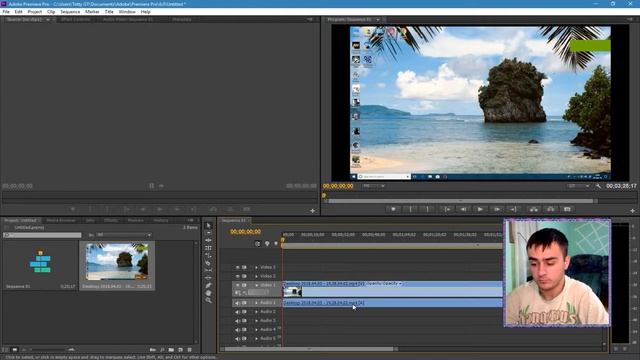640x360 pixels.
Task: Click Add Marker in Program Monitor
Action: pyautogui.click(x=393, y=209)
